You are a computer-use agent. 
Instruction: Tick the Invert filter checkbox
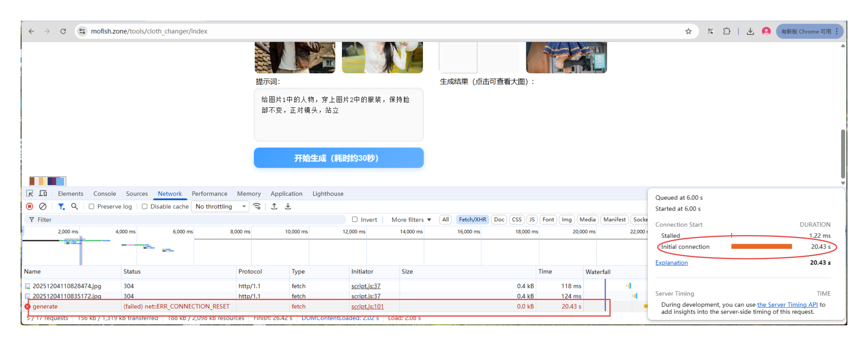pos(355,219)
